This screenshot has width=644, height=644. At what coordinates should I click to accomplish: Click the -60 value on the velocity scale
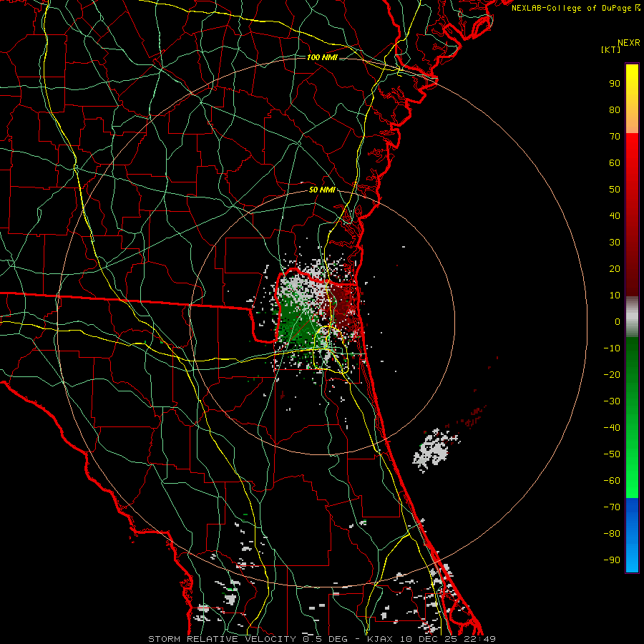click(x=612, y=481)
